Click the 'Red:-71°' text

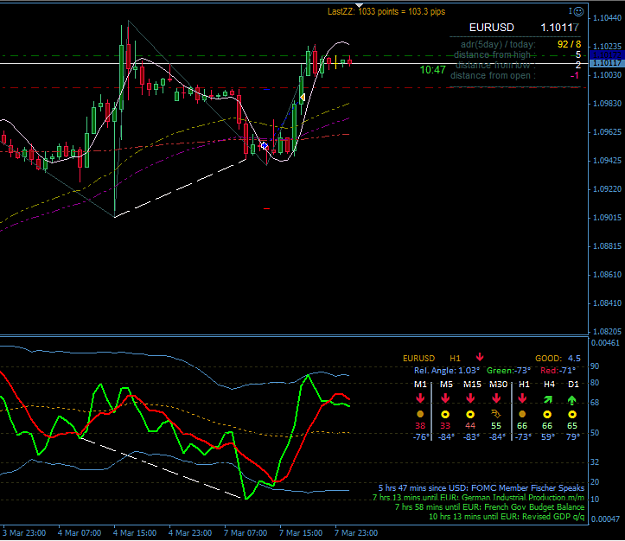558,370
